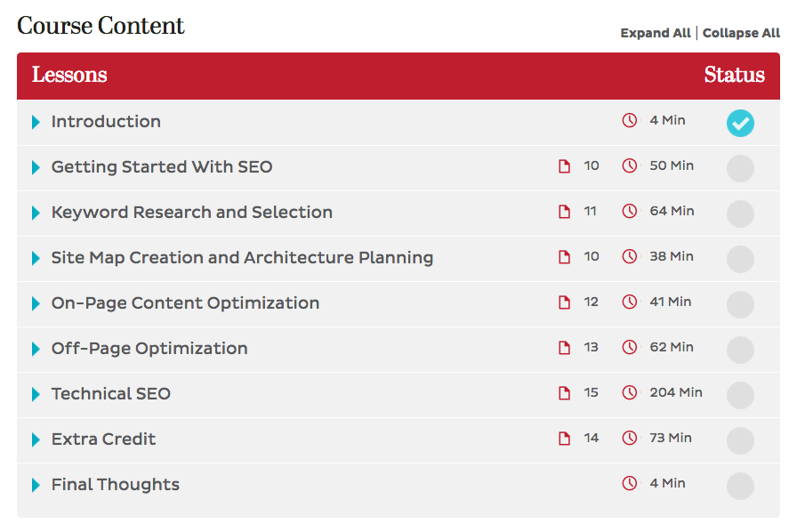Expand the Technical SEO lesson

(36, 393)
